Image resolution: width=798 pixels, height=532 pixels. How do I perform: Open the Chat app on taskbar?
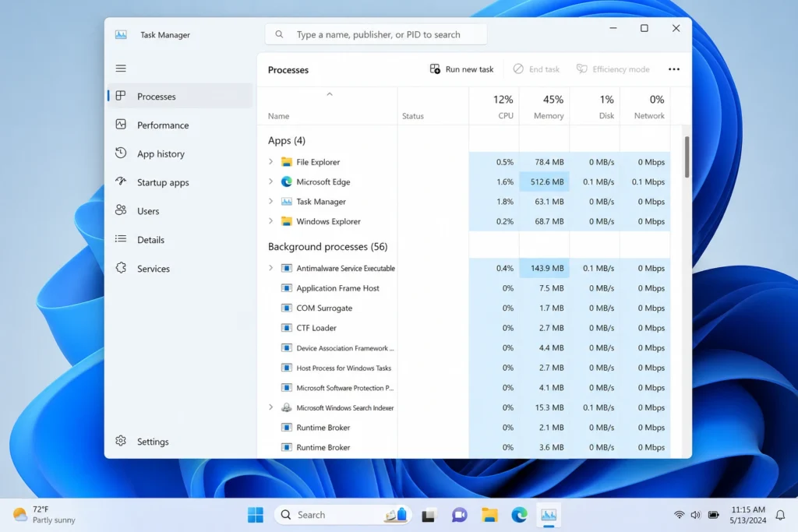[459, 515]
